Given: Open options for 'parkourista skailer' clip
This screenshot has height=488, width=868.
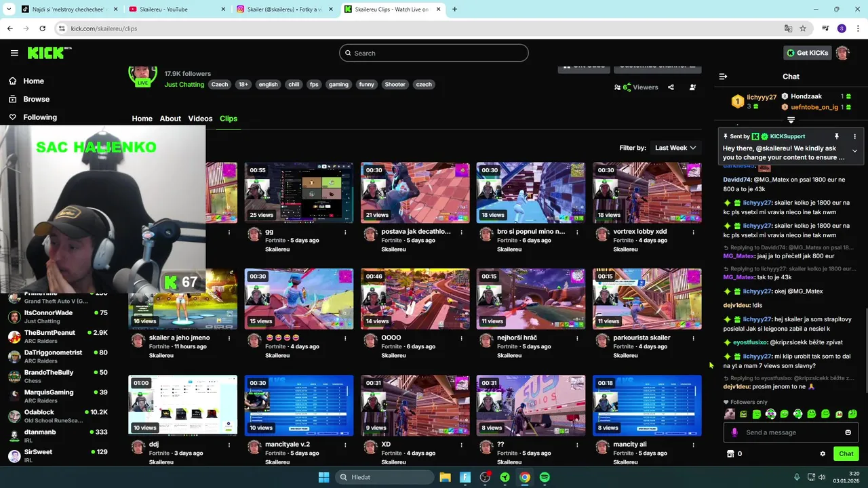Looking at the screenshot, I should pos(693,338).
